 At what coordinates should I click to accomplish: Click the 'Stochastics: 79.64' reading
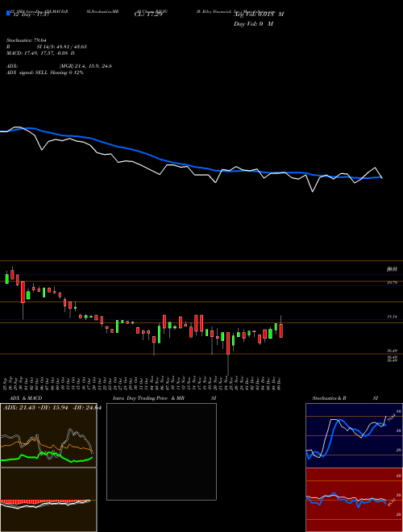point(27,40)
